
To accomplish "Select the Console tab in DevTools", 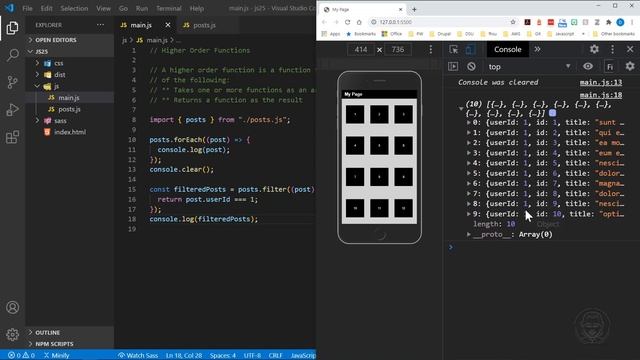I will [x=508, y=49].
